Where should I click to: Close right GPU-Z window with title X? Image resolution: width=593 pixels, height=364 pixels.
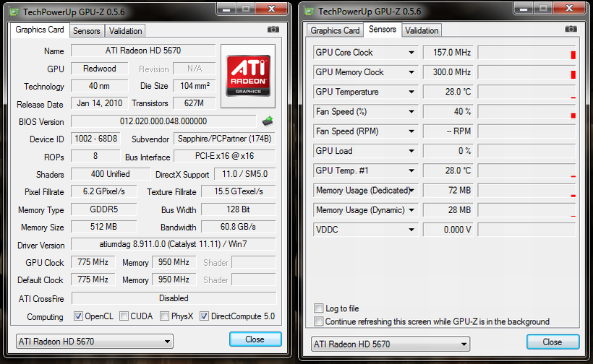[x=569, y=9]
